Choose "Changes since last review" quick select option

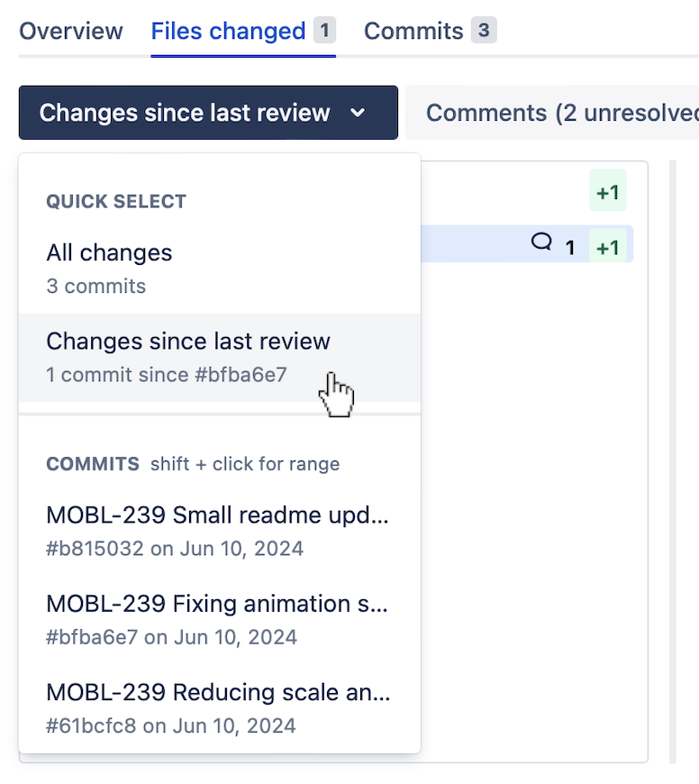tap(188, 342)
